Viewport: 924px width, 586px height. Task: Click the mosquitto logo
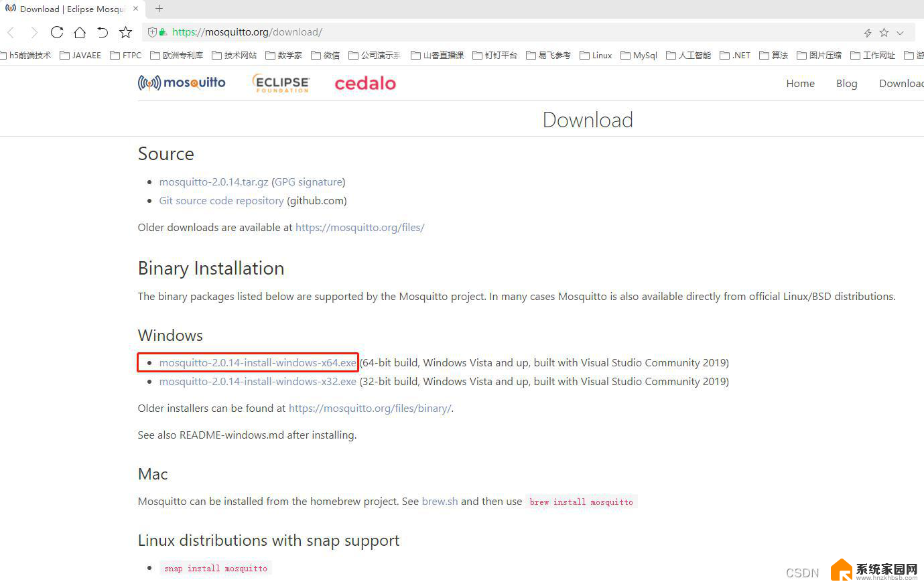click(x=182, y=82)
